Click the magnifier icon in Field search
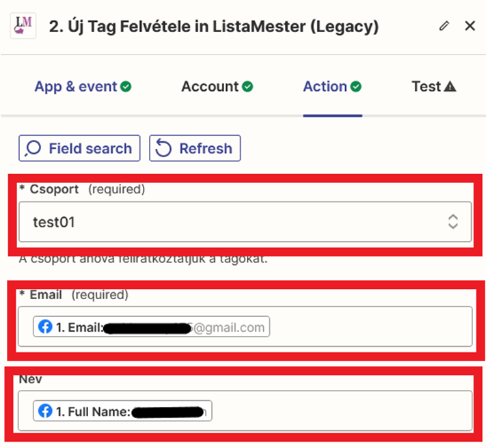 [33, 148]
